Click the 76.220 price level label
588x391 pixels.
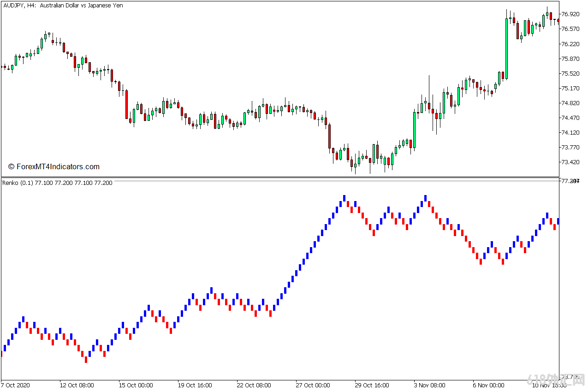[570, 44]
